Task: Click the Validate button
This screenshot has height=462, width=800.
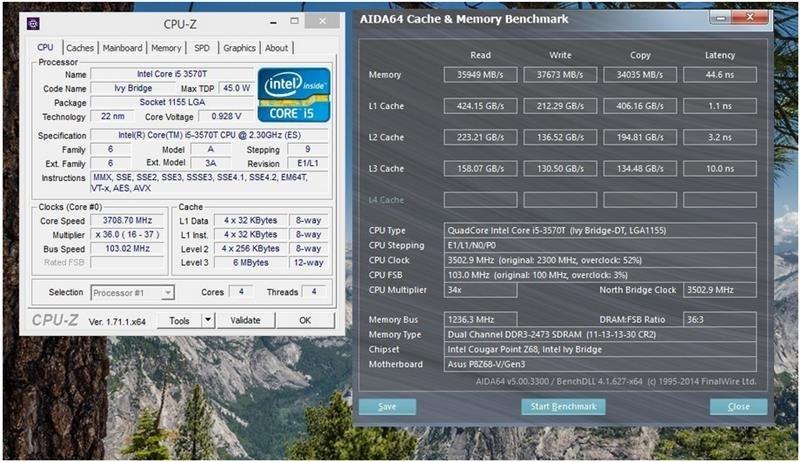Action: pyautogui.click(x=245, y=320)
